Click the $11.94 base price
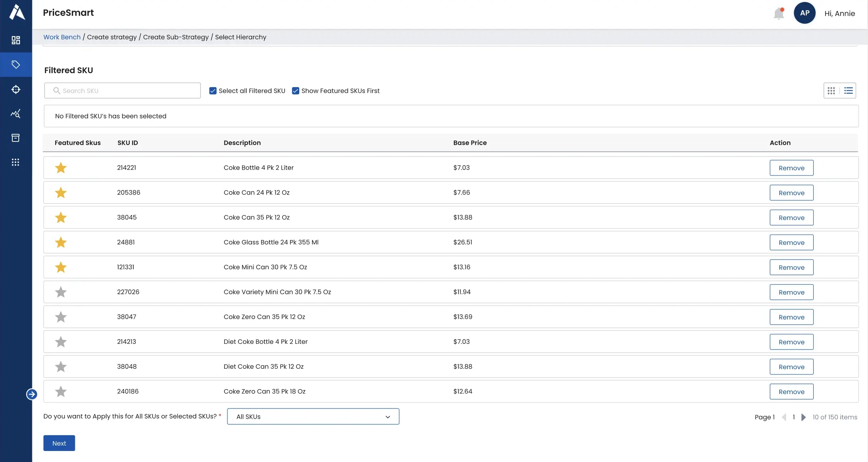The height and width of the screenshot is (462, 868). point(462,292)
